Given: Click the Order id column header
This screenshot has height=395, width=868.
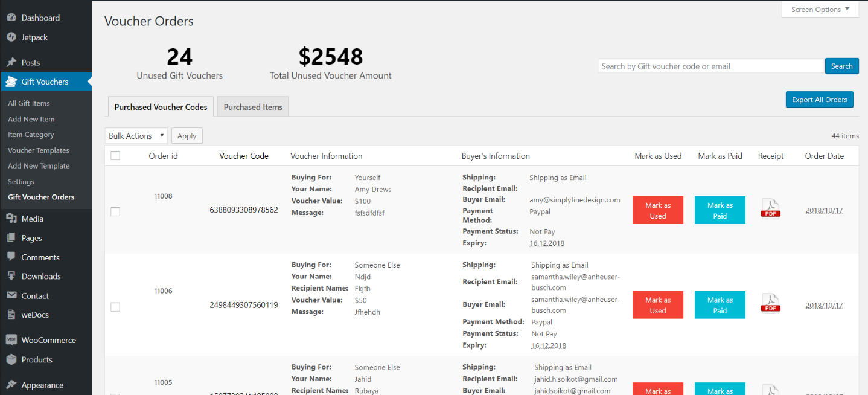Looking at the screenshot, I should (x=163, y=156).
